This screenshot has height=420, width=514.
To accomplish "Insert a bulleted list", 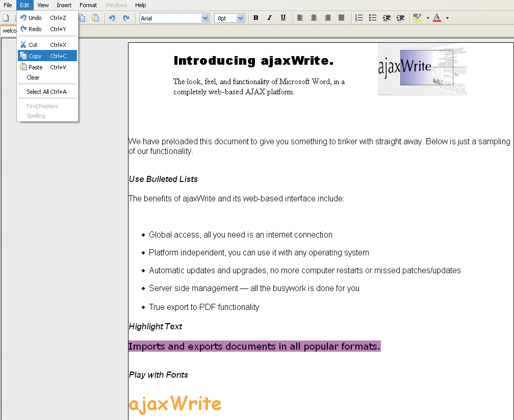I will (373, 18).
